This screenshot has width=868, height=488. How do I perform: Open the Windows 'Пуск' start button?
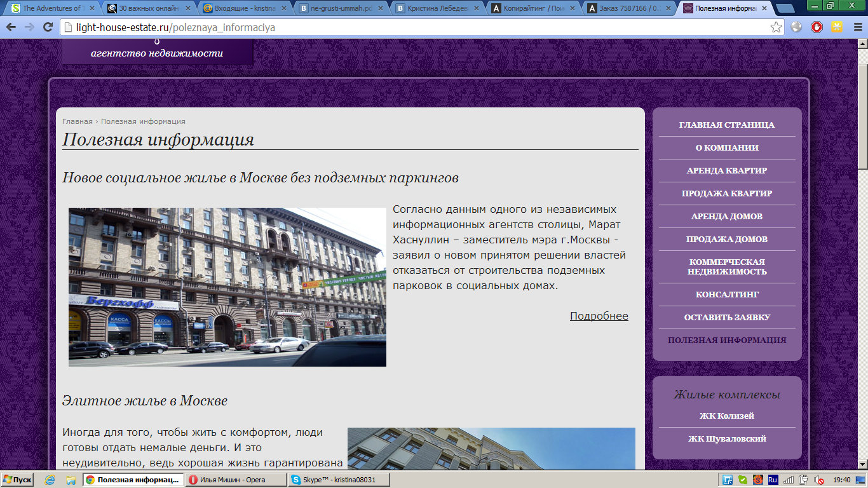(17, 480)
